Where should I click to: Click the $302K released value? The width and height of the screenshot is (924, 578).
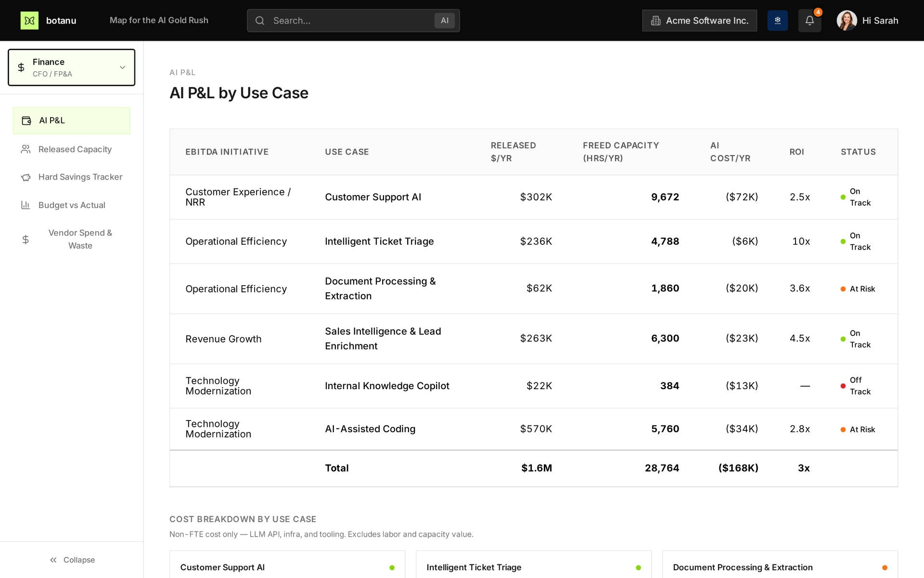pos(536,197)
